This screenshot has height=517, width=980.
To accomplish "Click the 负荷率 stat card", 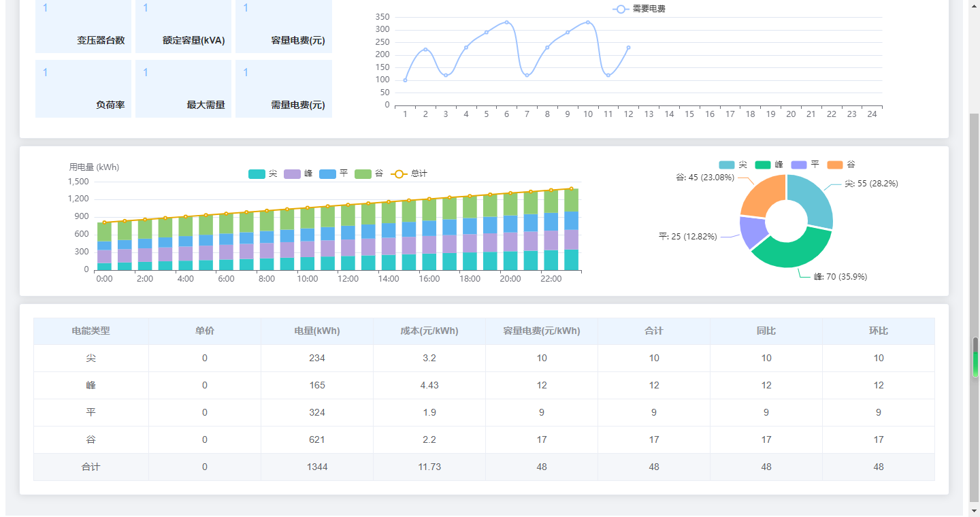I will pyautogui.click(x=83, y=88).
